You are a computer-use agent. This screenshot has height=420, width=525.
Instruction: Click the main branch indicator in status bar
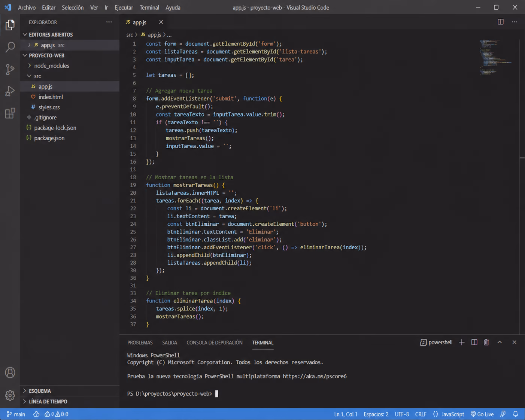click(16, 414)
